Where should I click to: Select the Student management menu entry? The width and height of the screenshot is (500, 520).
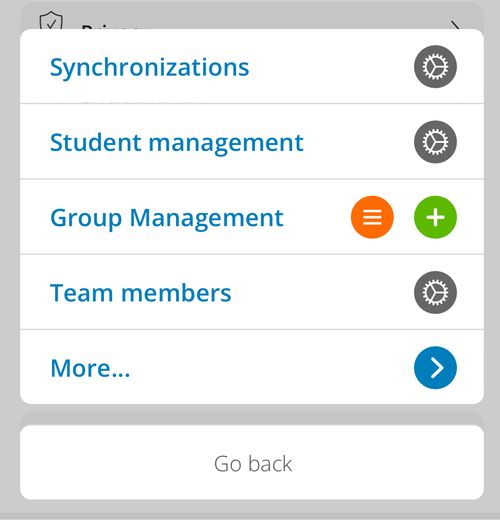(x=177, y=143)
